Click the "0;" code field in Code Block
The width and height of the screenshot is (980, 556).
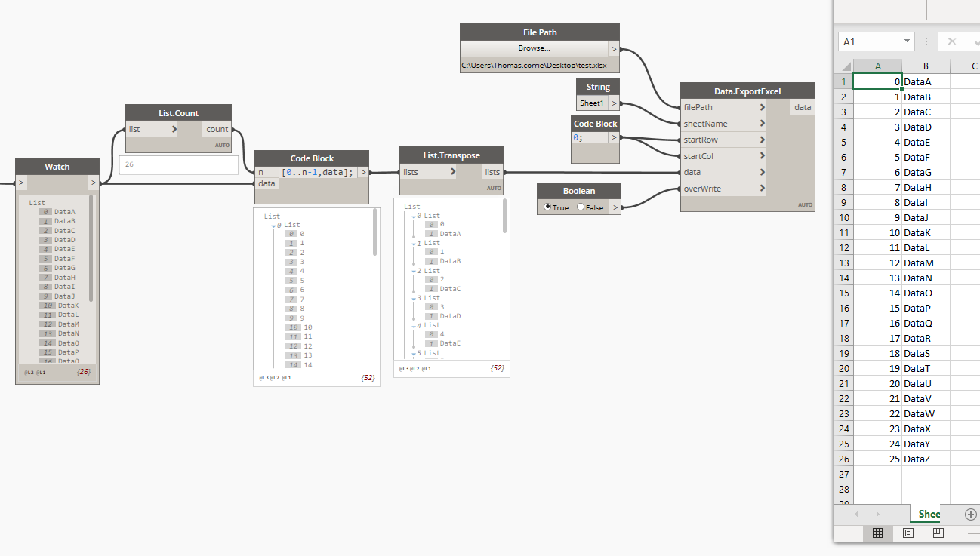(x=590, y=138)
